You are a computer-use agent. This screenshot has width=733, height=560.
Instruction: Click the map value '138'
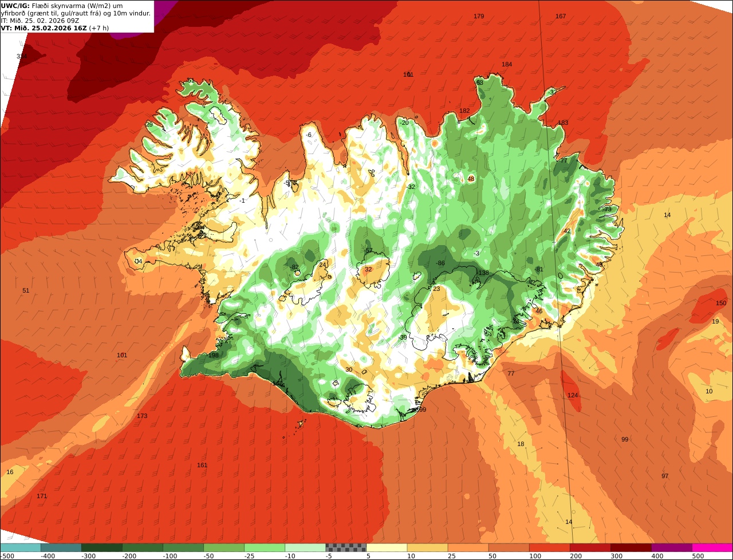[483, 273]
